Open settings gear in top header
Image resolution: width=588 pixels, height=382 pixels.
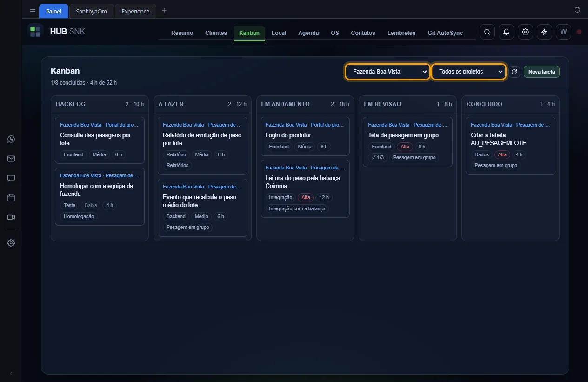coord(525,32)
